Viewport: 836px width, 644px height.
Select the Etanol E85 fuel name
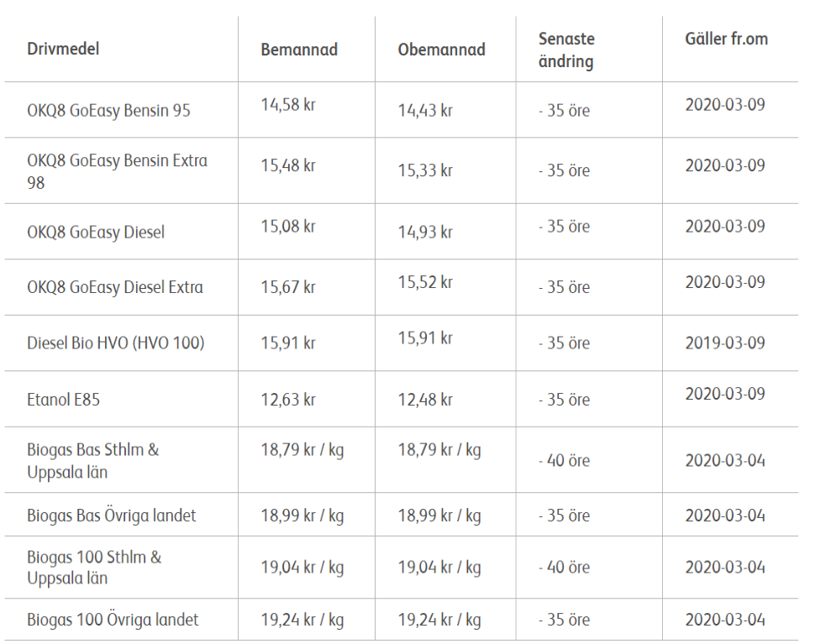[x=63, y=400]
